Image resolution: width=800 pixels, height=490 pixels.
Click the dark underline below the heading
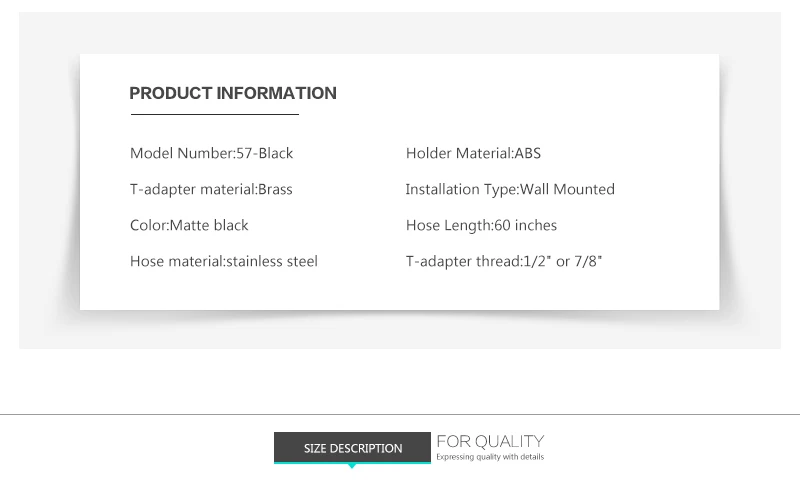point(214,115)
